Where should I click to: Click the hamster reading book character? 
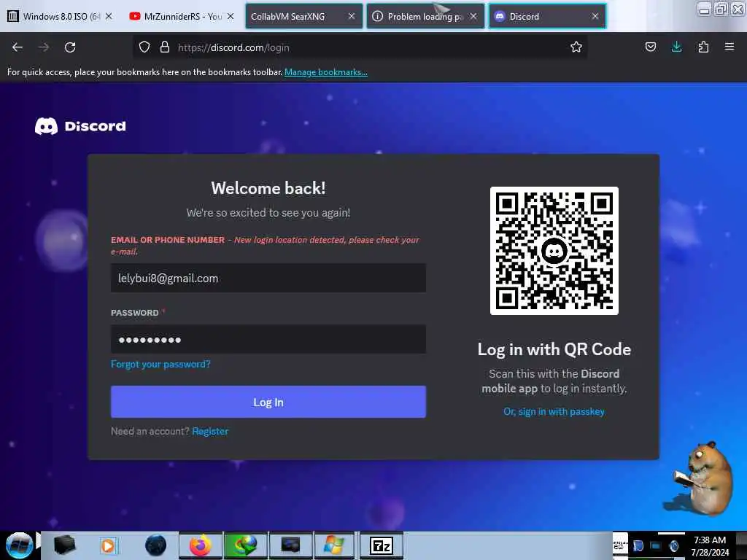pos(703,478)
